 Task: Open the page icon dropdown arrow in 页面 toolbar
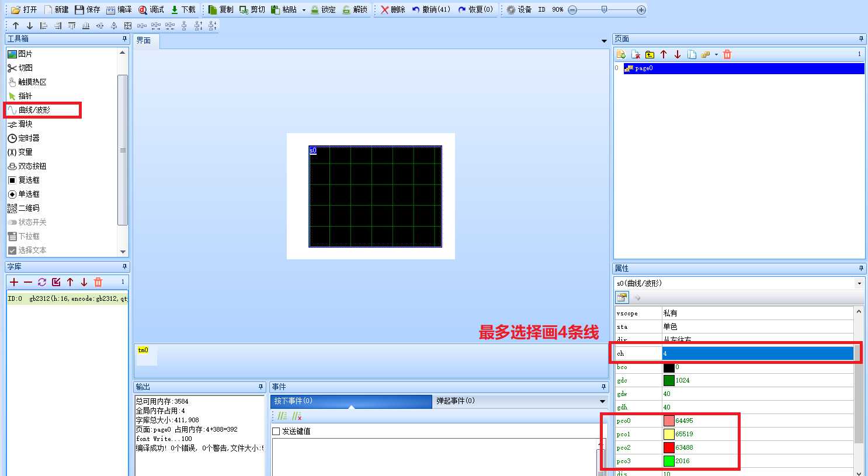(716, 54)
